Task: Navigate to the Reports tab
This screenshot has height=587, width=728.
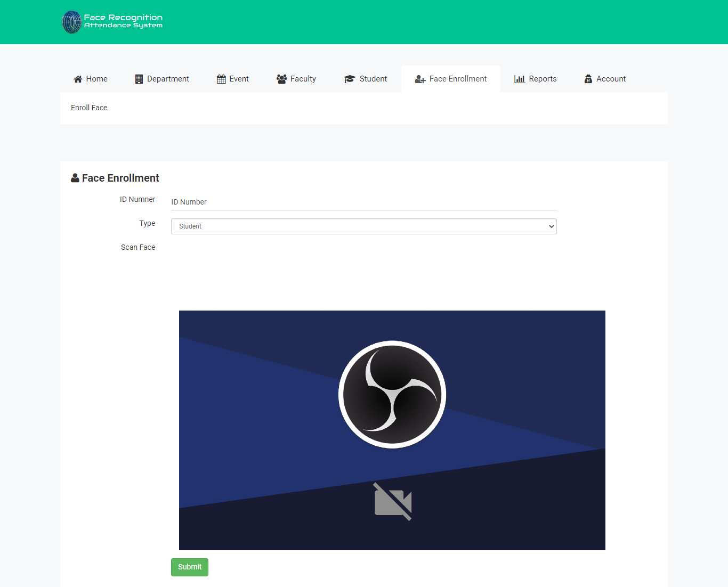Action: (536, 79)
